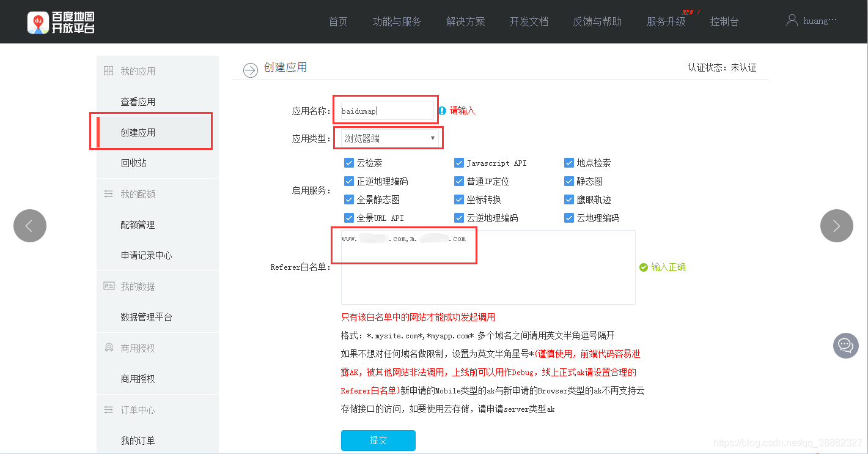
Task: Click the 订单中心 sidebar section heading
Action: 138,410
